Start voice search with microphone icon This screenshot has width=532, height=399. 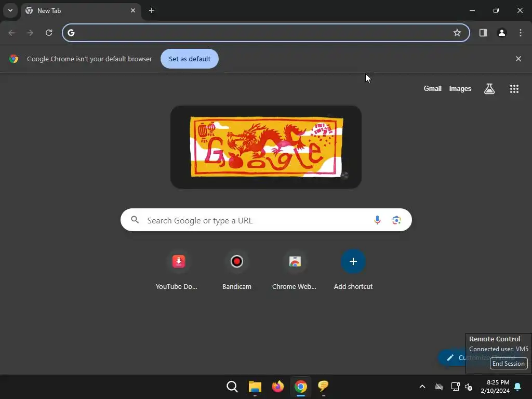pyautogui.click(x=377, y=220)
